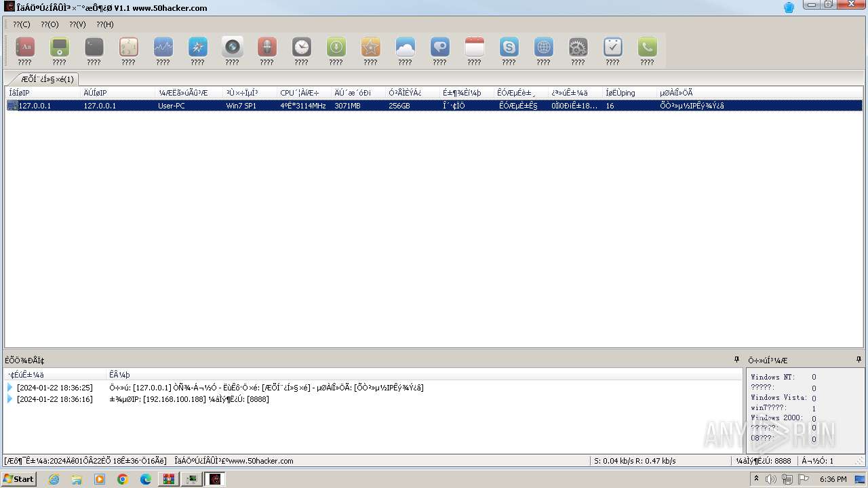Open the menu ending in (H)
This screenshot has height=488, width=868.
click(105, 24)
